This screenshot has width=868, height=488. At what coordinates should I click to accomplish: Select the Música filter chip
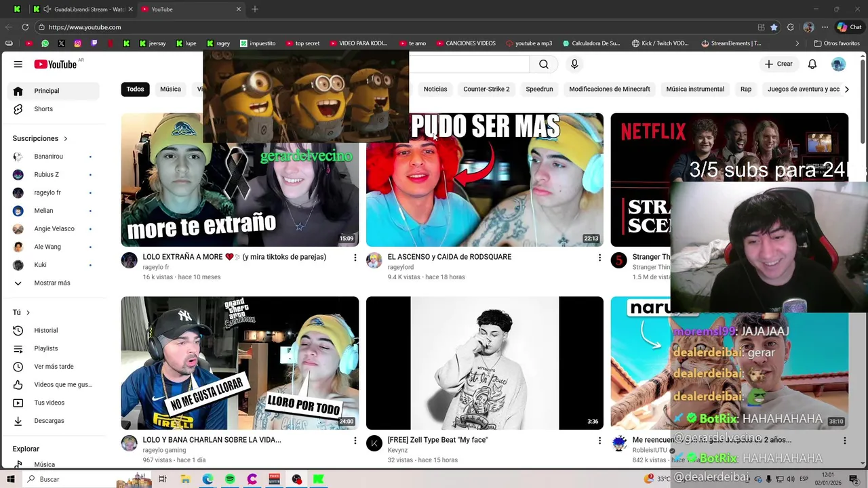click(170, 89)
